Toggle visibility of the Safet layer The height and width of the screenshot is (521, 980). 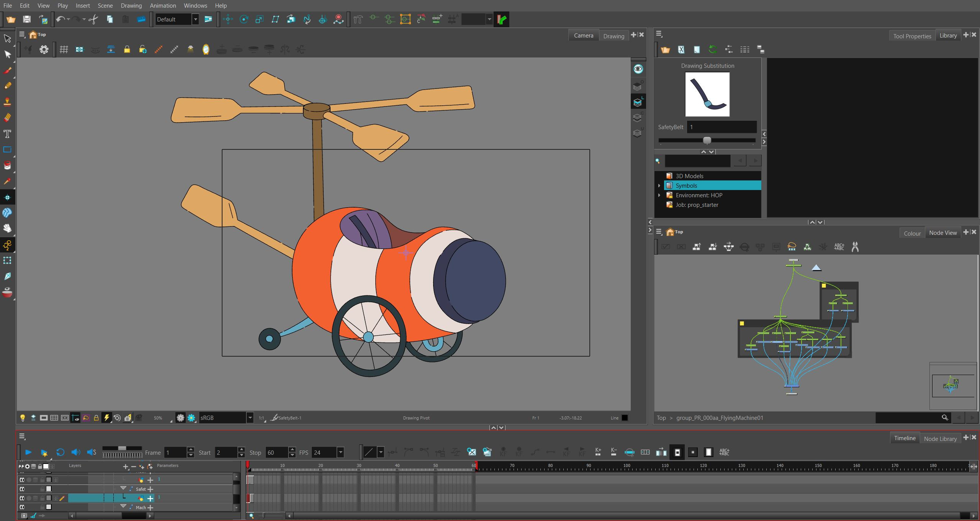[x=22, y=489]
